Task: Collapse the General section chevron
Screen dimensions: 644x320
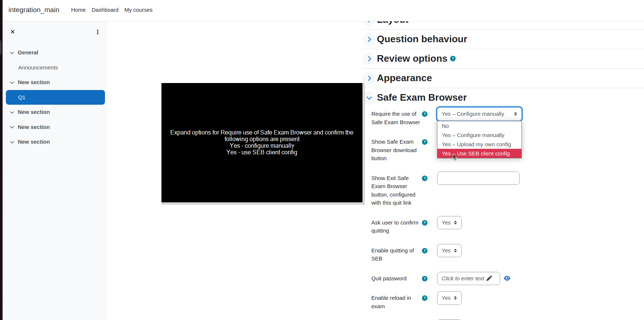Action: pos(12,53)
